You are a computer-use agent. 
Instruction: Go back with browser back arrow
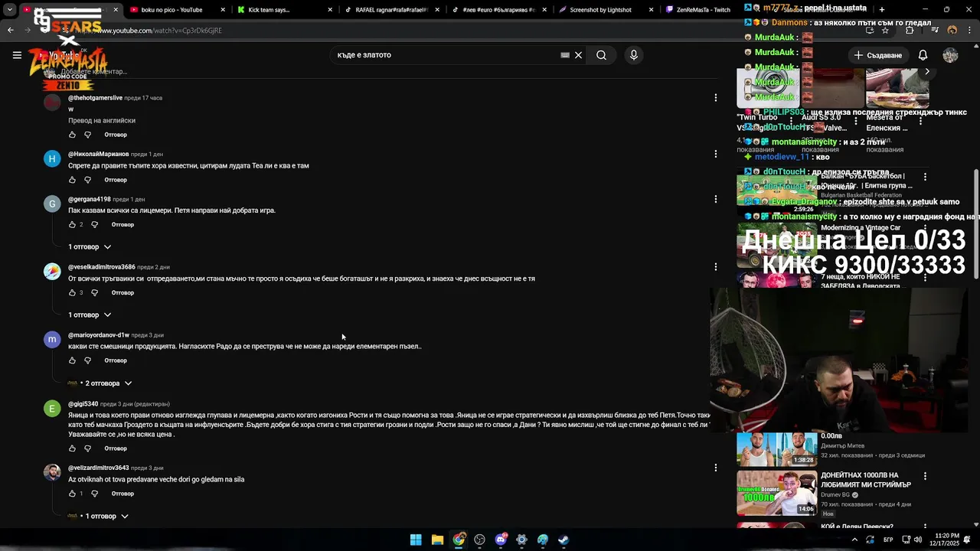10,31
